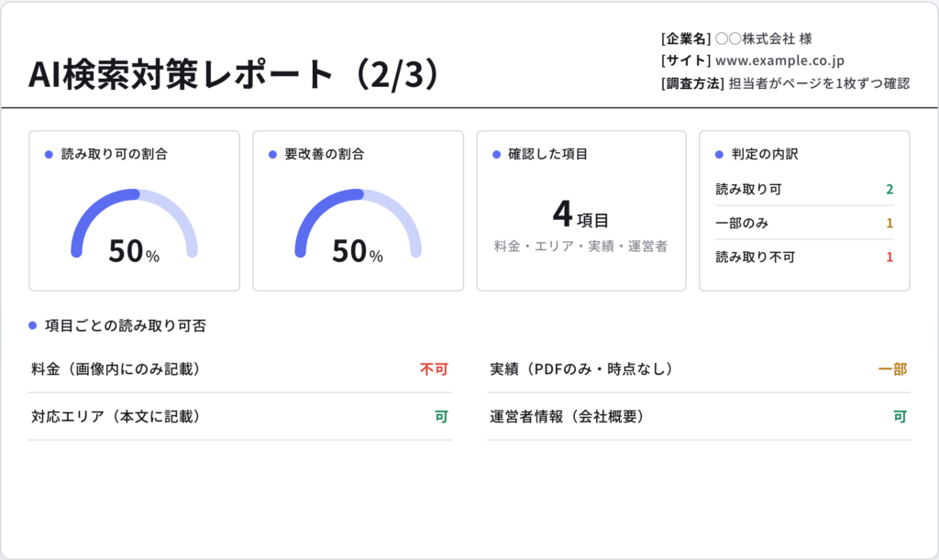Click the 要改善の割合 gauge arc

(359, 223)
